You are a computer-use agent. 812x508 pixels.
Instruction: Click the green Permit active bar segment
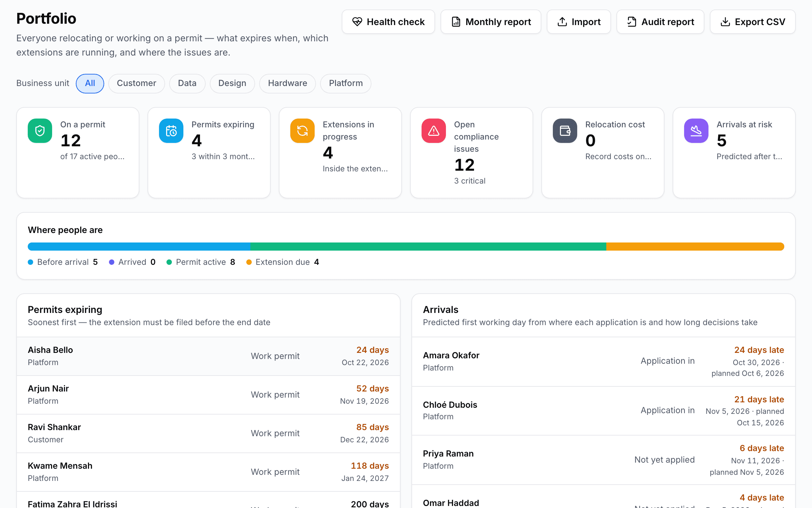click(x=428, y=247)
